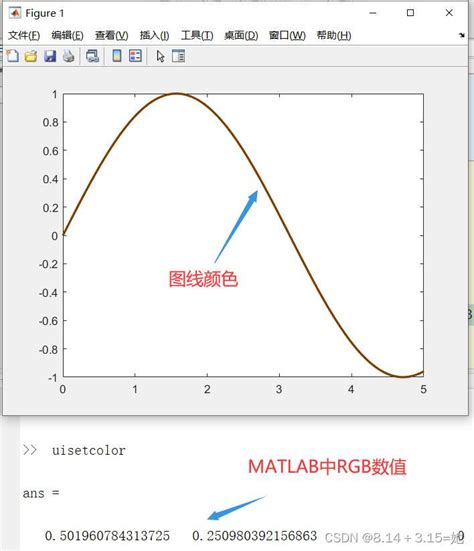Open the 查看(V) menu
This screenshot has height=551, width=474.
tap(111, 35)
